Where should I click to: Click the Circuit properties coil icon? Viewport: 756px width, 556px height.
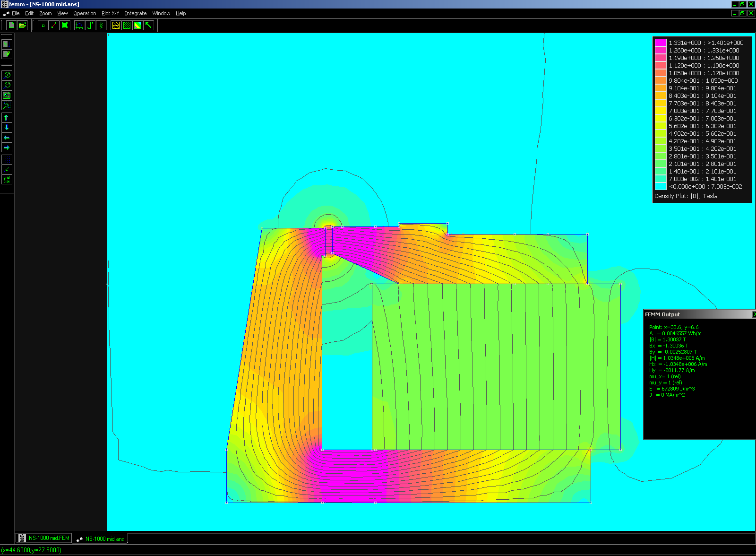click(101, 26)
